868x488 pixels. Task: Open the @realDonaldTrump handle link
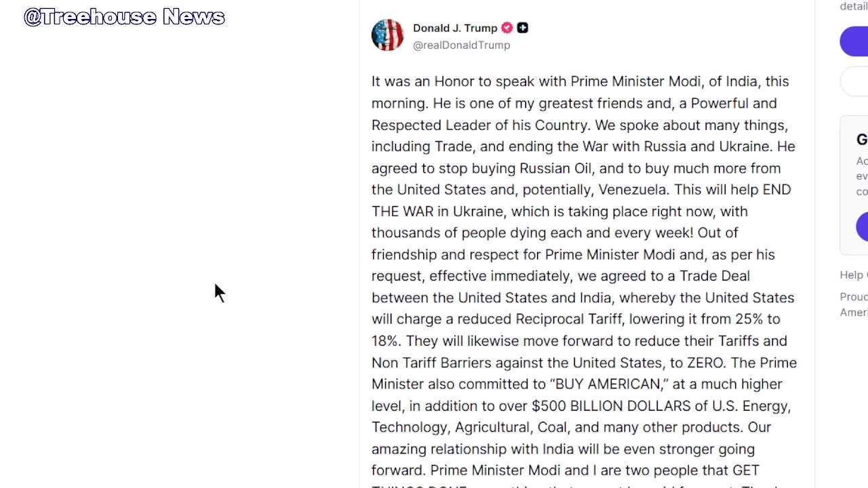click(x=461, y=45)
